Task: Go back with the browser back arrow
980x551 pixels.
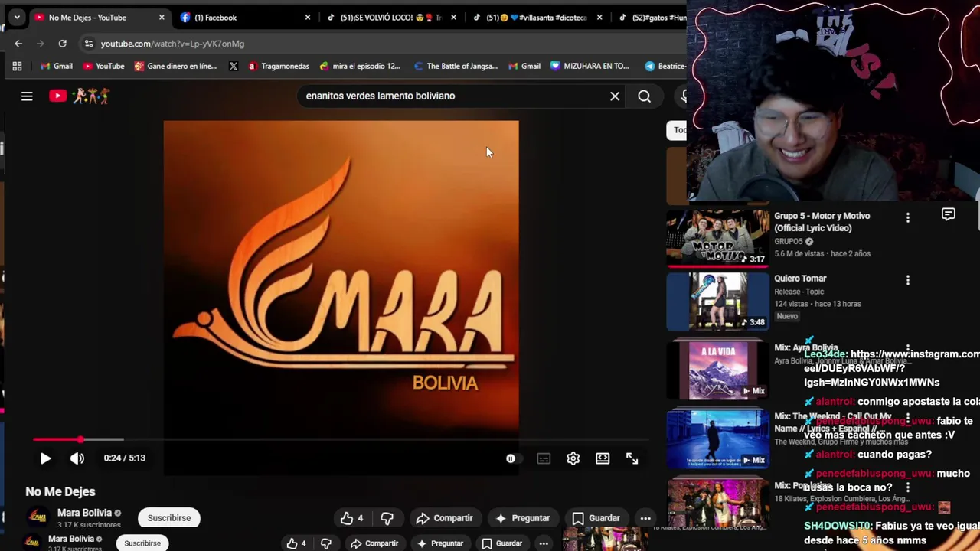Action: pyautogui.click(x=18, y=44)
